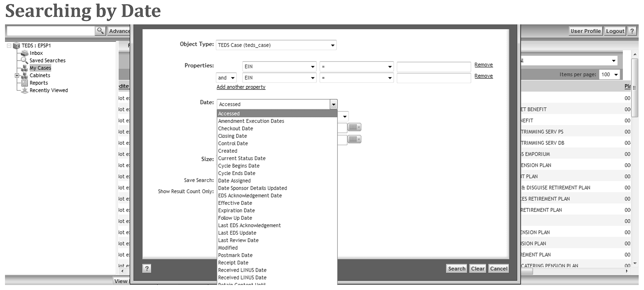Click the help question mark in dialog
This screenshot has height=290, width=644.
pyautogui.click(x=147, y=268)
